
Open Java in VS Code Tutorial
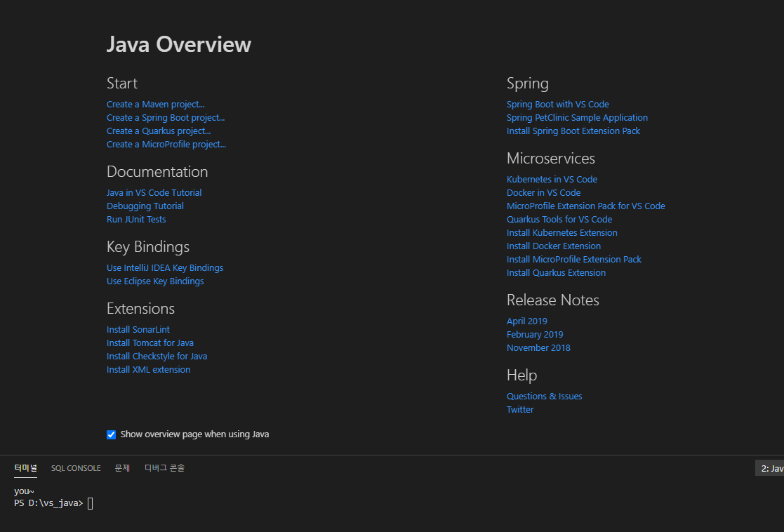154,193
